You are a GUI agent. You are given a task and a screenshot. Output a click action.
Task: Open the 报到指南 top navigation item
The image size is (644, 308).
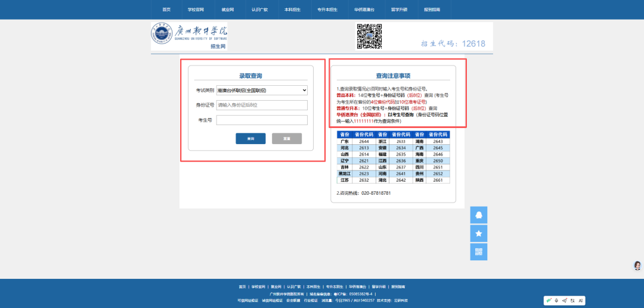432,10
